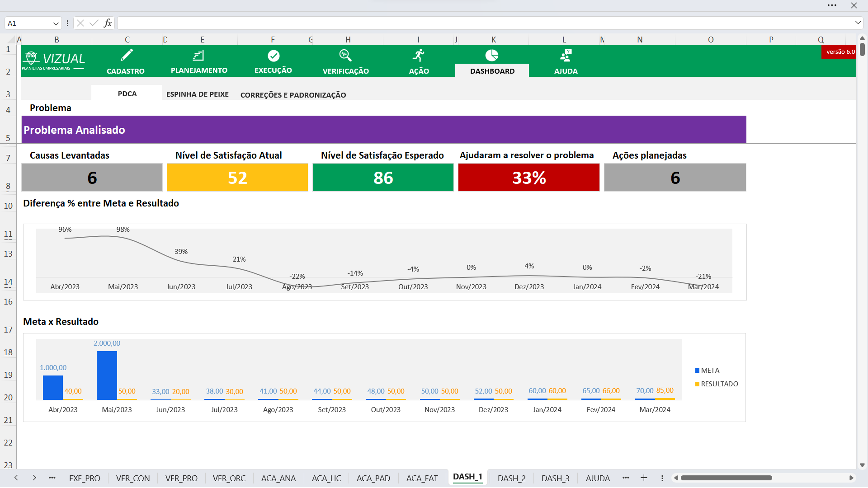Click the Cadastro pencil icon
Viewport: 868px width, 488px height.
tap(127, 56)
